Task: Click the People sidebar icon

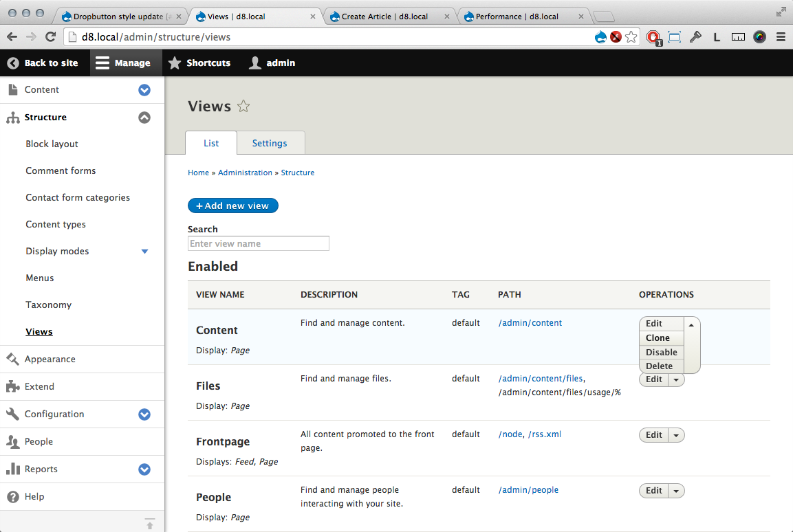Action: pyautogui.click(x=12, y=441)
